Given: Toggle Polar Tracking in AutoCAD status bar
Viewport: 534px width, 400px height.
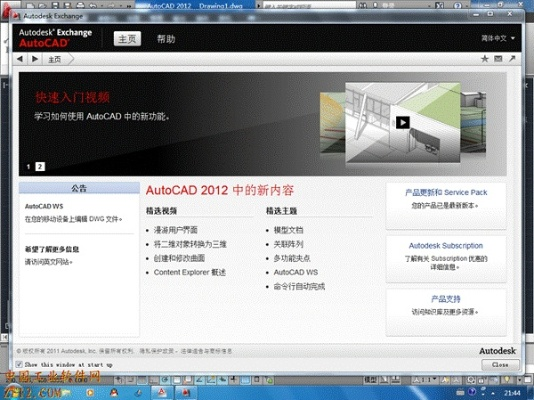Looking at the screenshot, I should [x=164, y=379].
